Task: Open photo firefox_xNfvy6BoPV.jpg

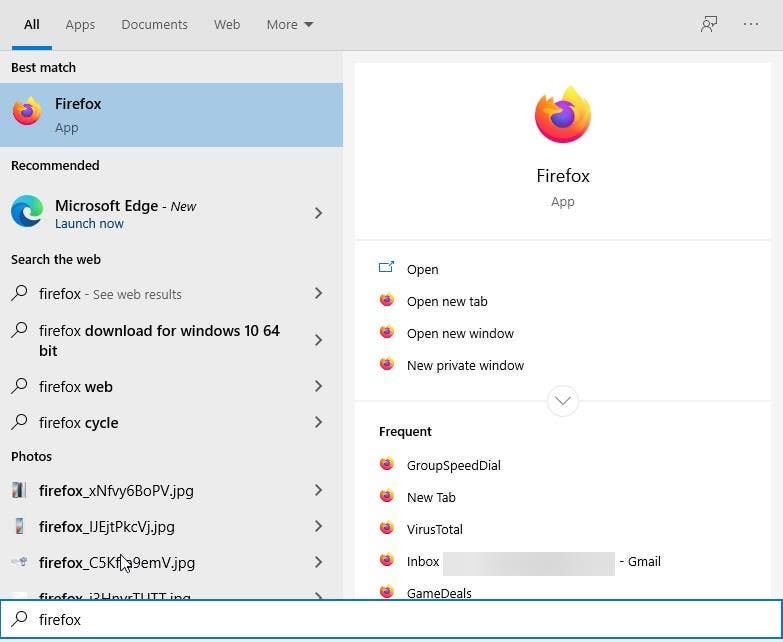Action: (116, 490)
